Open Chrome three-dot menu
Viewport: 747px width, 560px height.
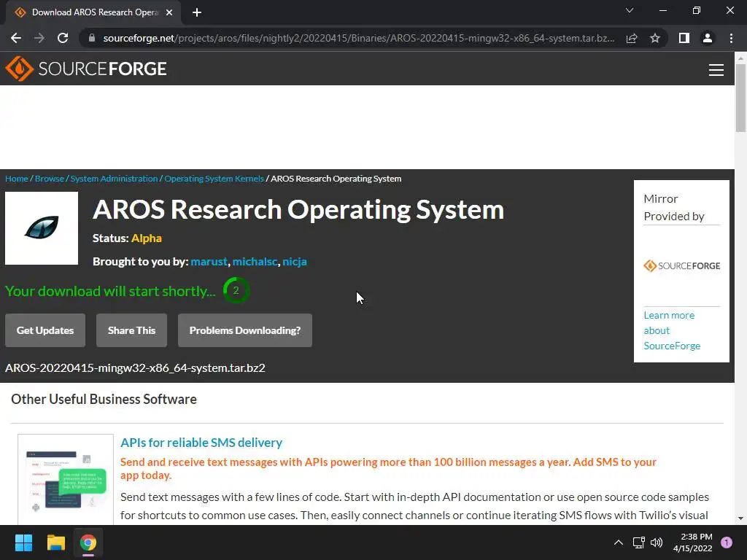point(731,38)
